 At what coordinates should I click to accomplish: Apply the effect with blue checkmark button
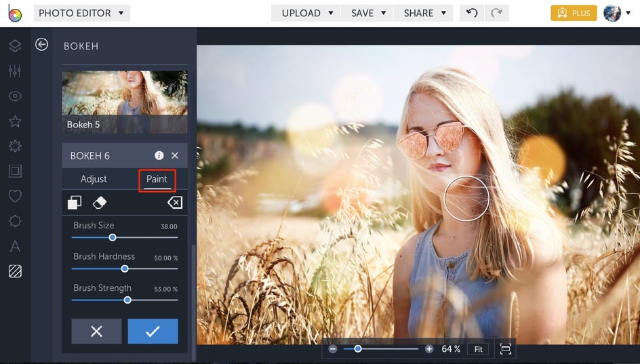[x=153, y=331]
